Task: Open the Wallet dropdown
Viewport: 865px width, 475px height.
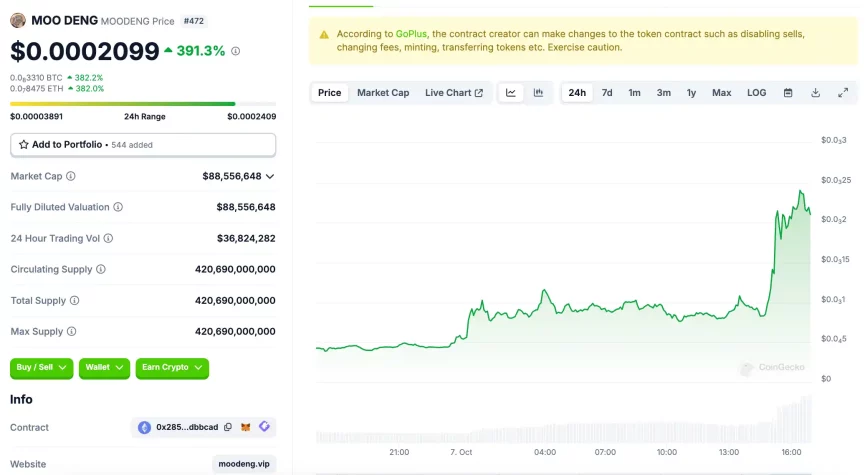Action: click(x=105, y=368)
